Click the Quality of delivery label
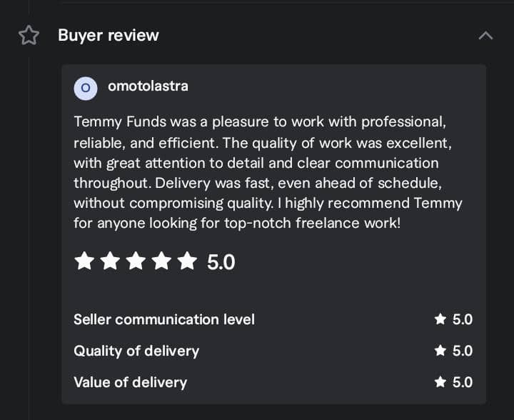514x420 pixels. (x=136, y=351)
